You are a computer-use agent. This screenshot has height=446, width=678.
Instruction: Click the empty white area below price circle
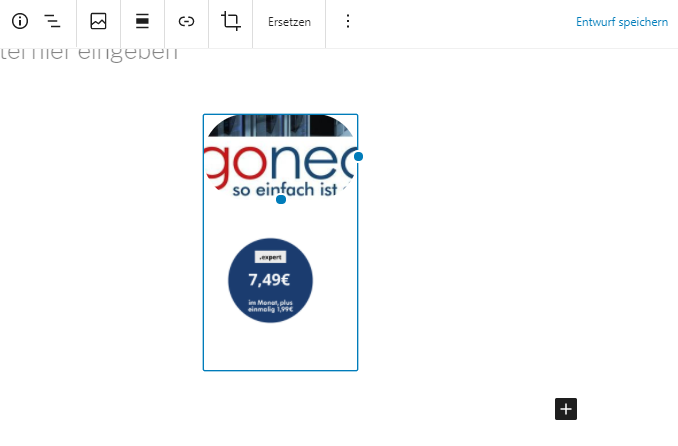280,347
